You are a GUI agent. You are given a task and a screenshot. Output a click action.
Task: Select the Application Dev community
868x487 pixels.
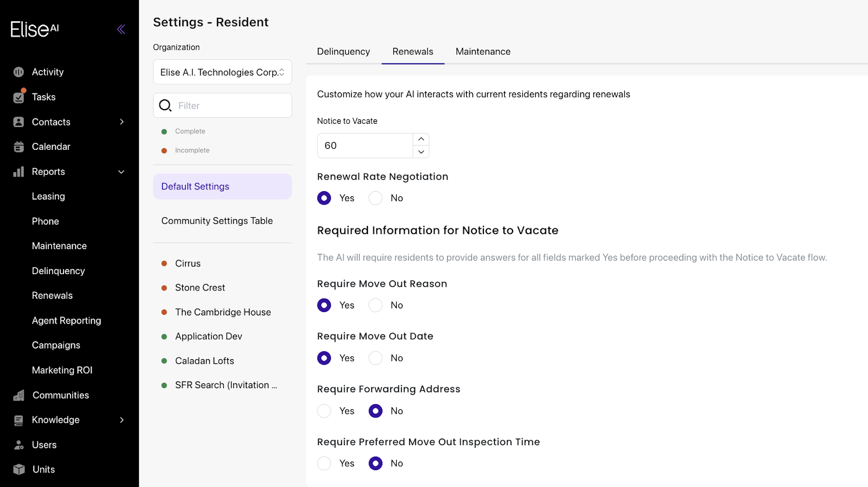coord(209,337)
